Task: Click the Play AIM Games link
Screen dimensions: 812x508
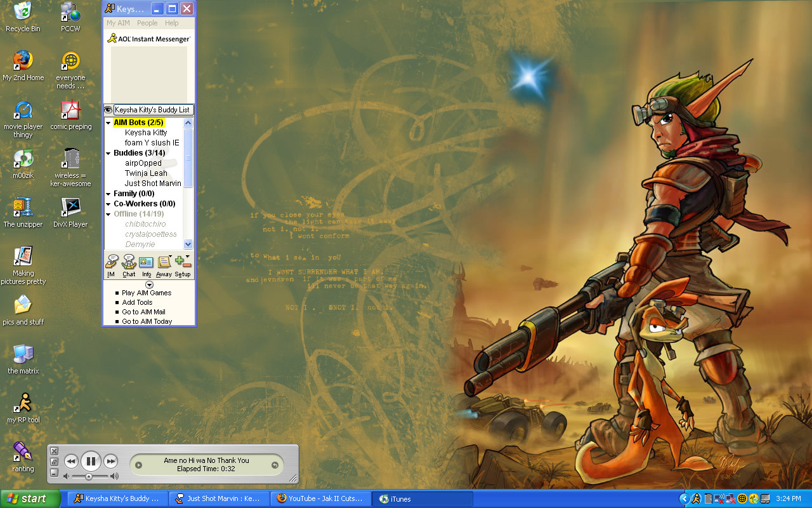Action: (147, 293)
